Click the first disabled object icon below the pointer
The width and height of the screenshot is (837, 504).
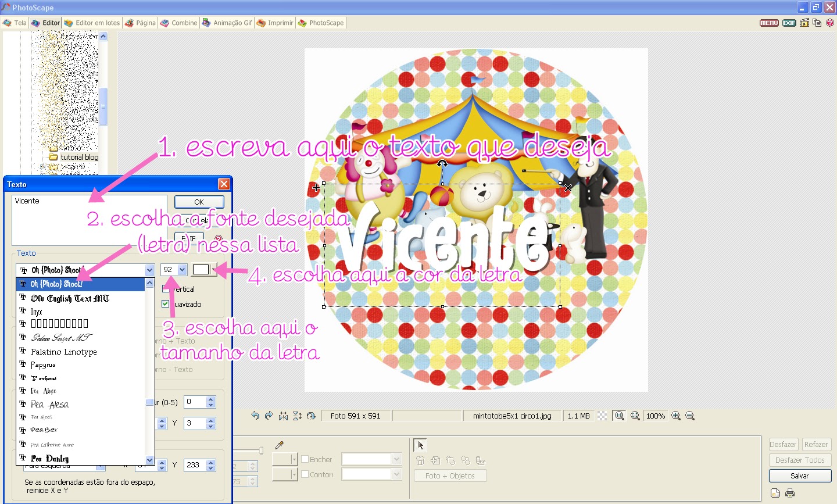click(x=420, y=460)
